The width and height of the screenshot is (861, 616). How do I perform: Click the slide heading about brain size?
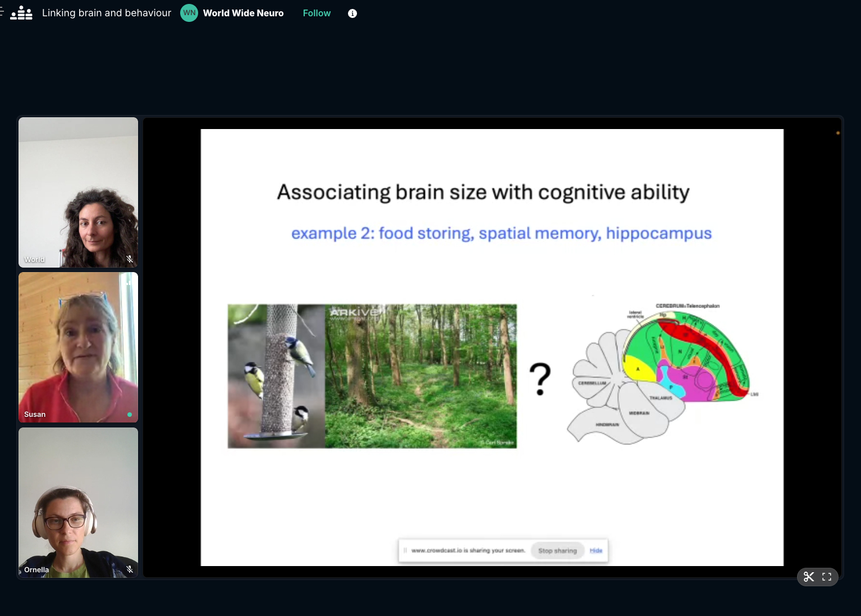[x=483, y=192]
